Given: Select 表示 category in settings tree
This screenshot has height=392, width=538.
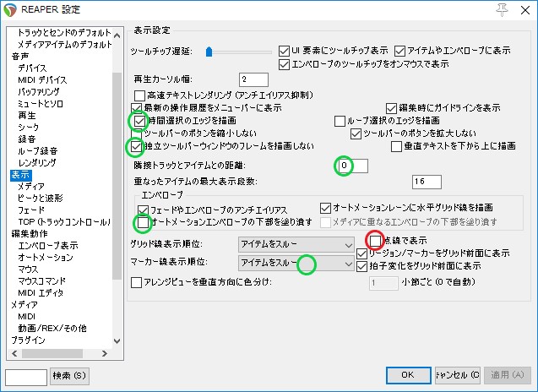Looking at the screenshot, I should click(x=20, y=175).
